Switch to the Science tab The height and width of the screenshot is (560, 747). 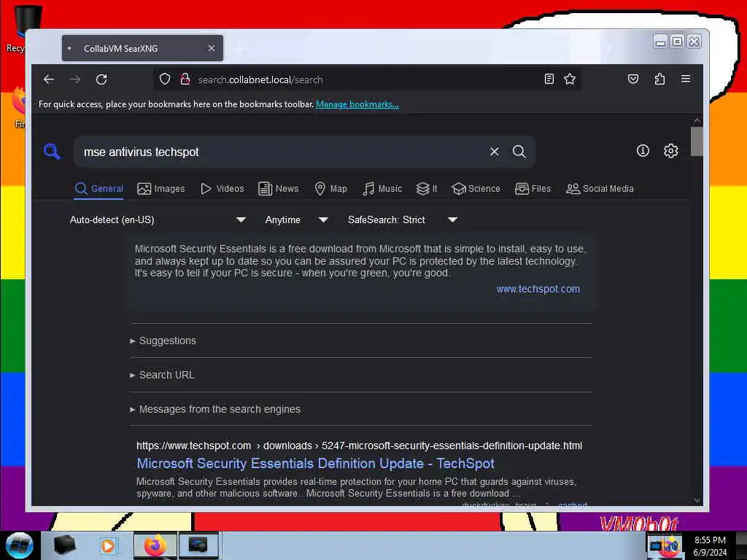476,189
